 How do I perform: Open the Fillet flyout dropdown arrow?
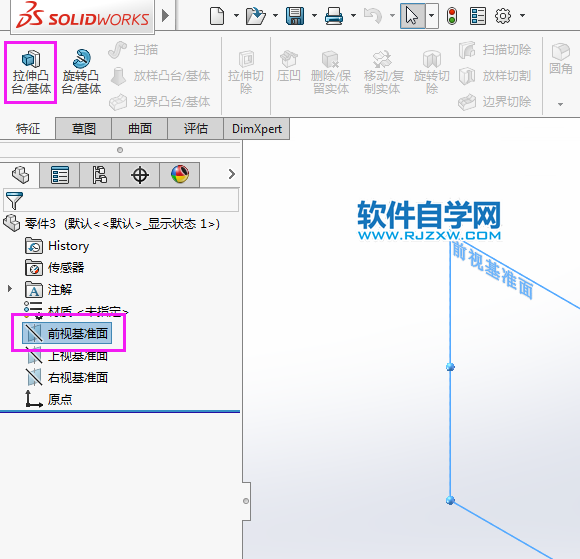560,104
